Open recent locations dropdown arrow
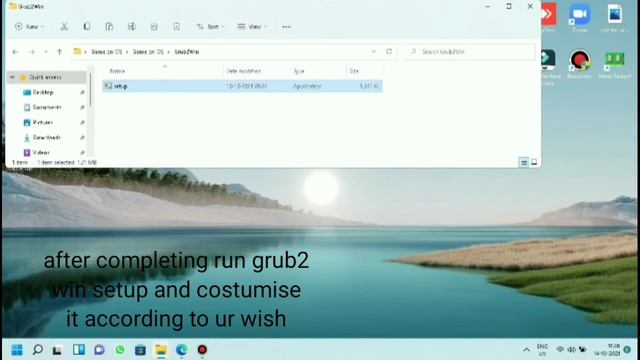Viewport: 640px width, 360px height. tap(46, 52)
